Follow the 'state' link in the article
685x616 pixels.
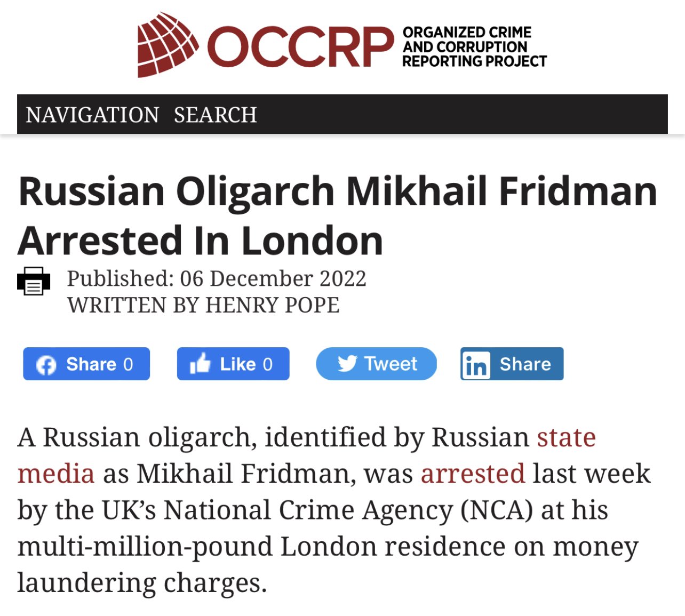[x=566, y=437]
